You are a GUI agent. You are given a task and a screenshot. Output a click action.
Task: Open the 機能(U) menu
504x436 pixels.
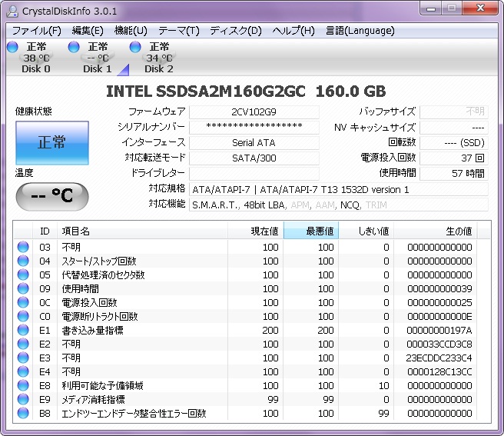(x=130, y=31)
